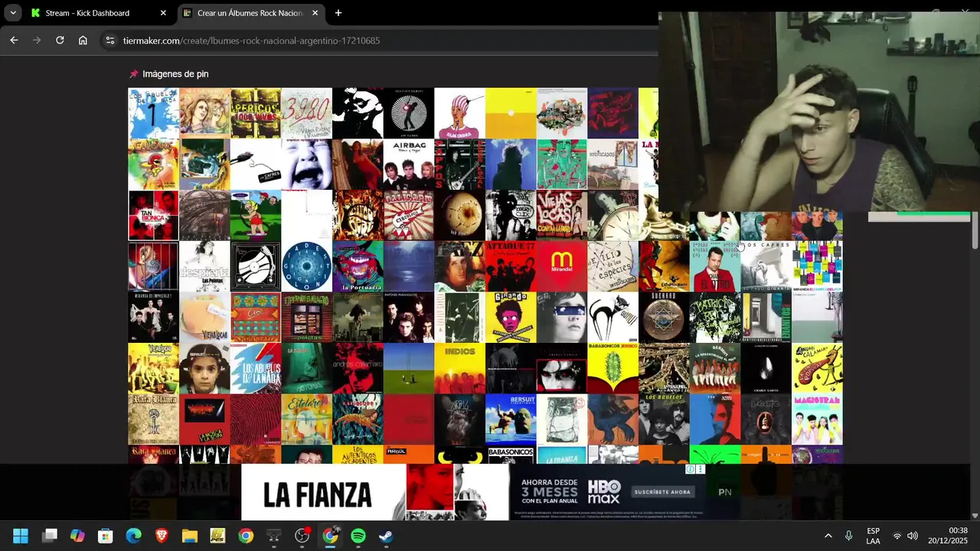Select the 3980 album cover
The width and height of the screenshot is (980, 551).
(x=306, y=113)
